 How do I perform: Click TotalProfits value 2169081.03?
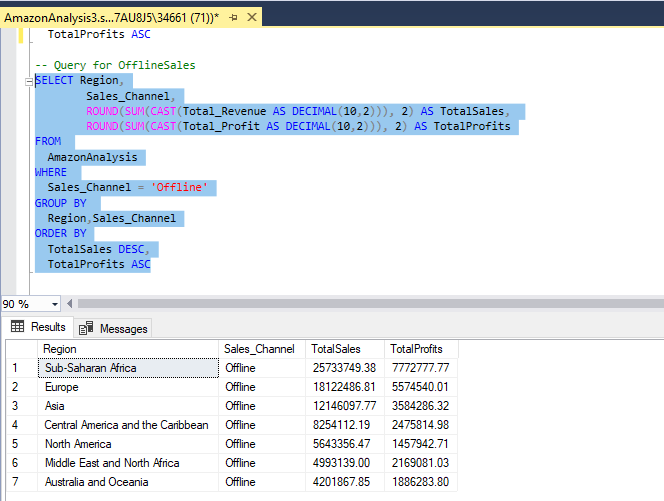point(421,463)
